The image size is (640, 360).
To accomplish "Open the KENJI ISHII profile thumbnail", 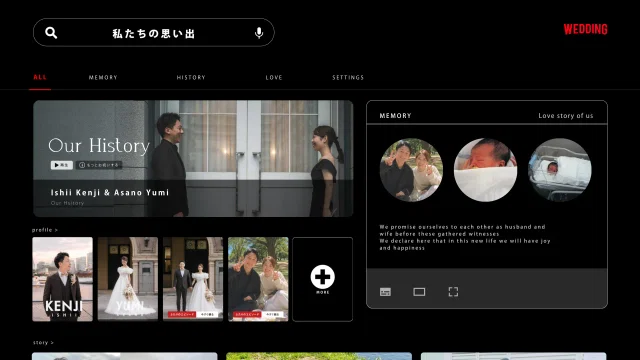I will point(62,279).
